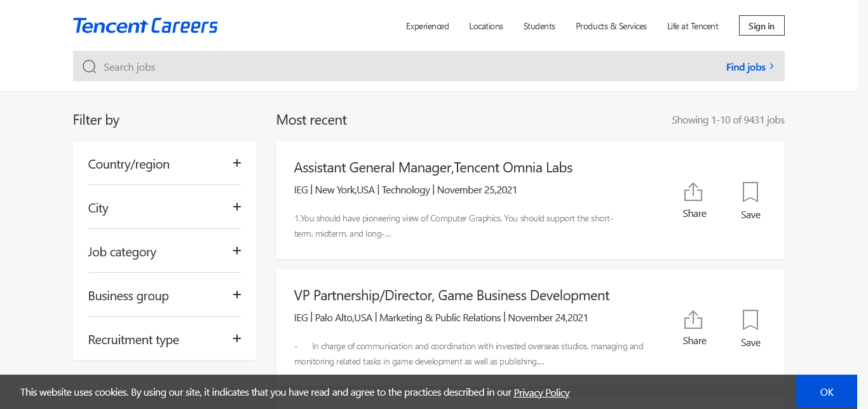This screenshot has width=868, height=409.
Task: Expand the City filter
Action: coord(236,207)
